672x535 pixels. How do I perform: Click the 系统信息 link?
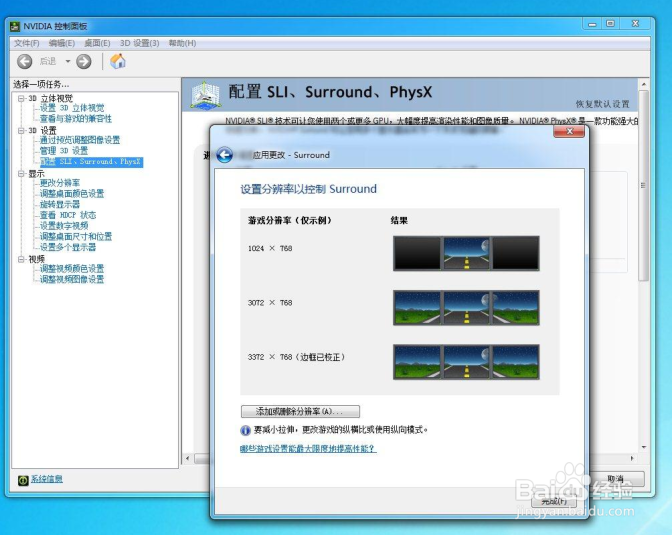point(47,479)
